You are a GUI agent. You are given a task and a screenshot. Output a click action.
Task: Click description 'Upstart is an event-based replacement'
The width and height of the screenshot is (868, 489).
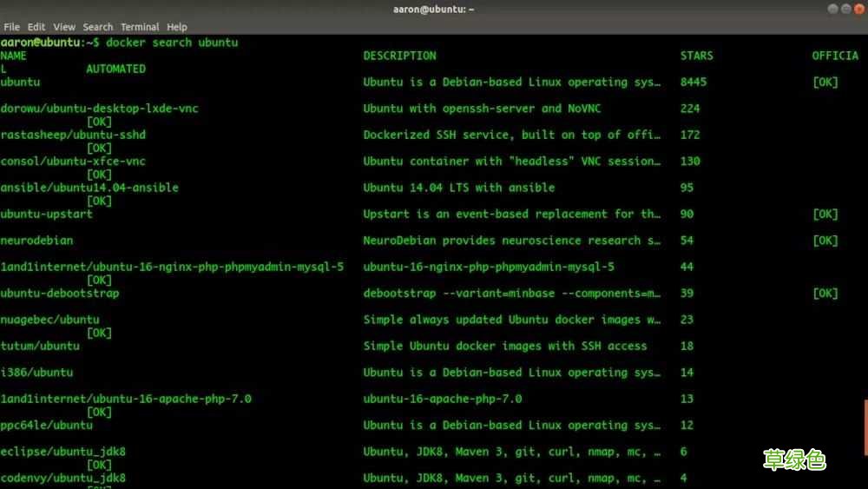coord(485,215)
